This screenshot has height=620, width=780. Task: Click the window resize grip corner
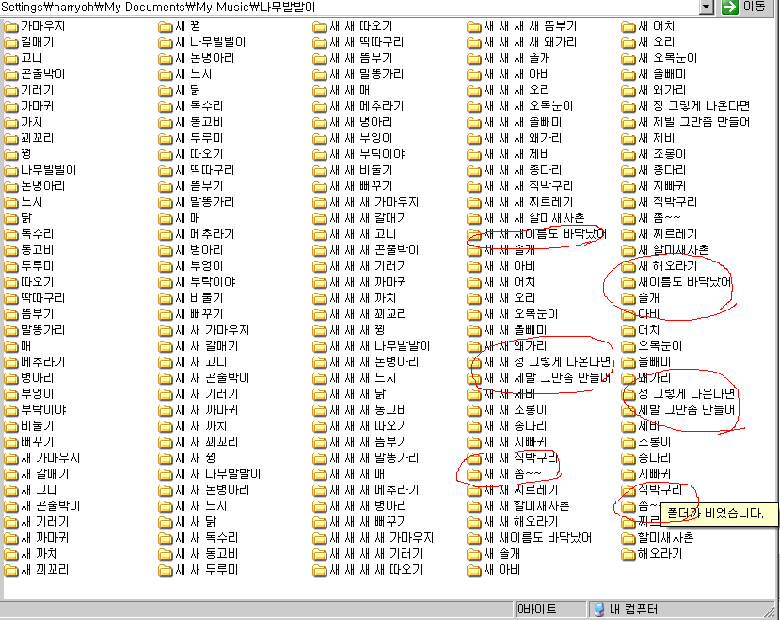tap(771, 611)
